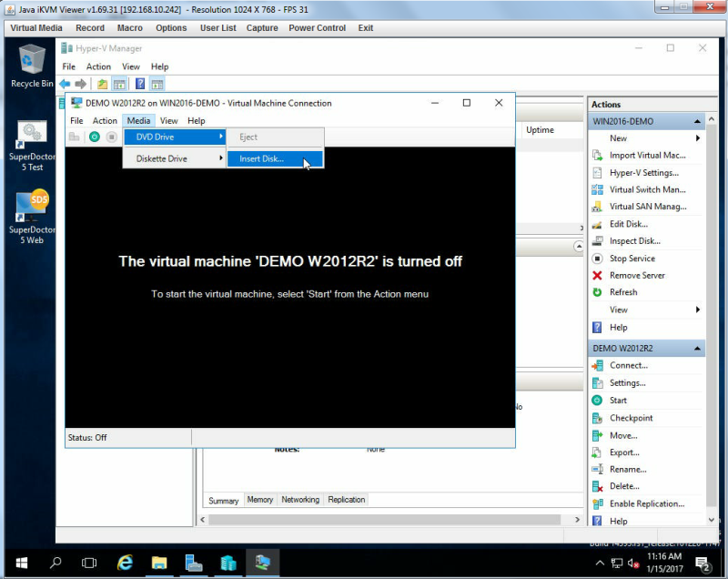Collapse the WIN2016-DEMO actions section
The height and width of the screenshot is (579, 728).
[697, 121]
